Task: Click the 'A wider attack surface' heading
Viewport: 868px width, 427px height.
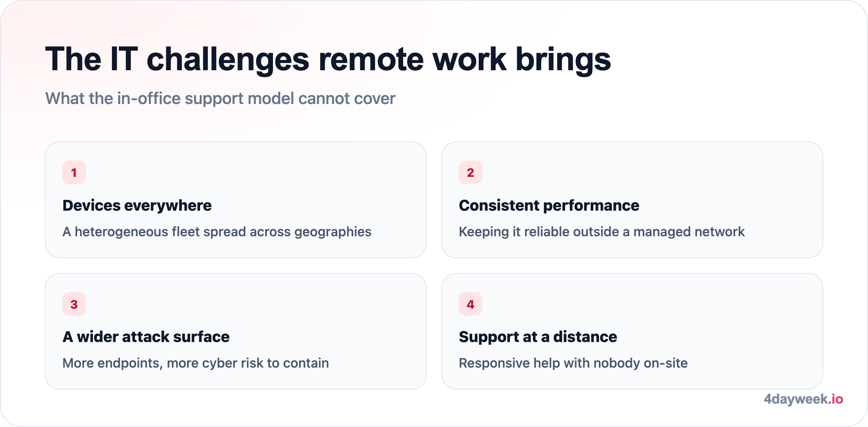Action: [146, 337]
